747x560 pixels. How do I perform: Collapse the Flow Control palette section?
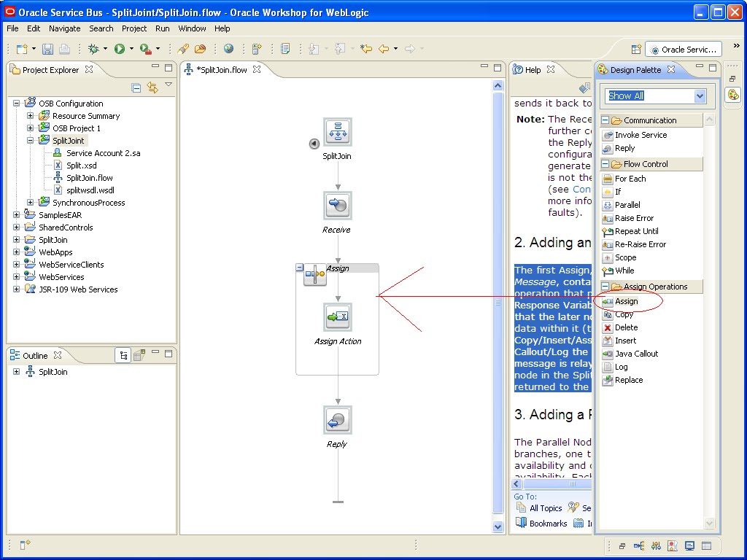point(605,164)
